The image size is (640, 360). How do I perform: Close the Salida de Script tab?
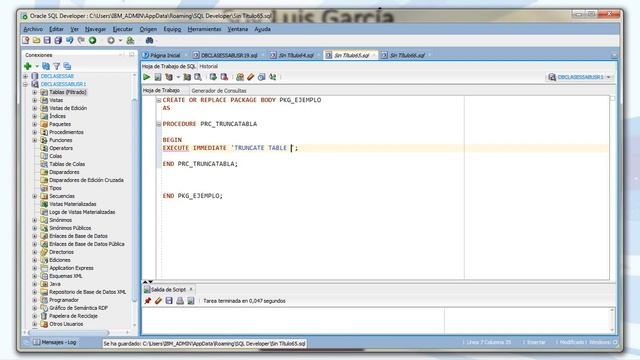191,289
